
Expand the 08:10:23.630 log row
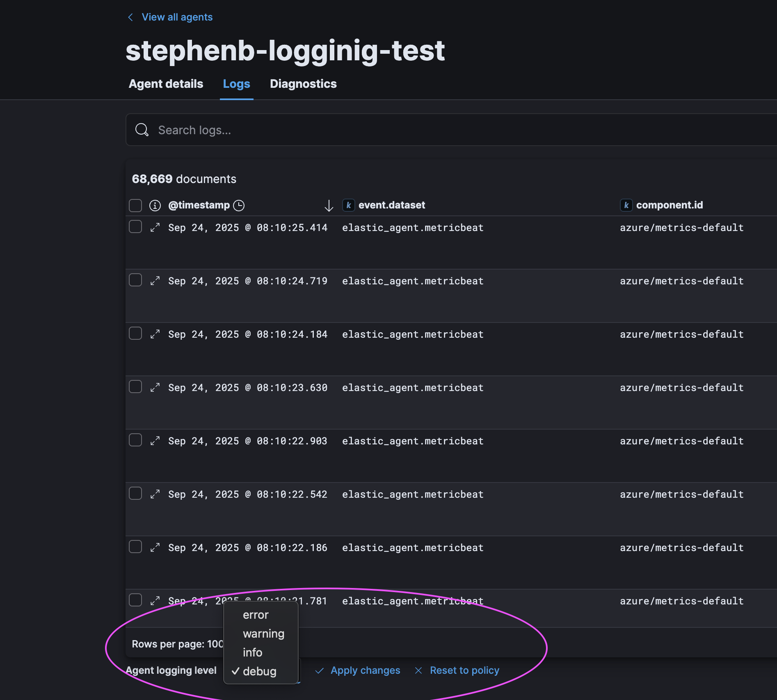(x=155, y=388)
